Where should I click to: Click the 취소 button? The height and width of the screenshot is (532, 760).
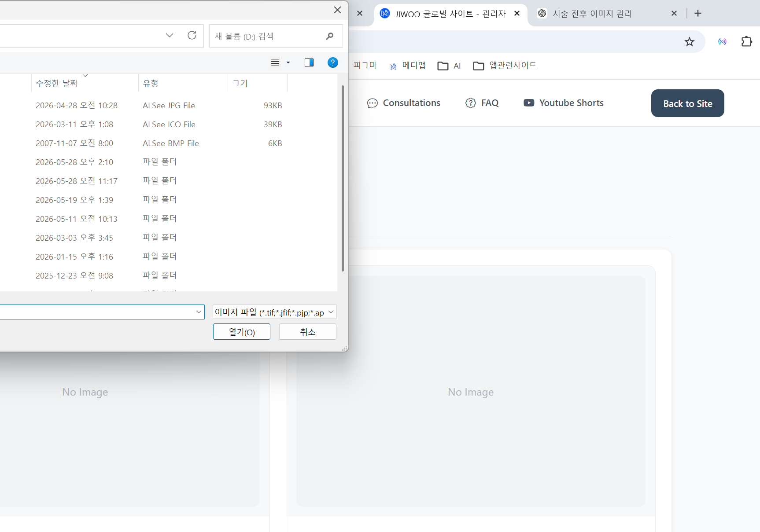tap(308, 332)
